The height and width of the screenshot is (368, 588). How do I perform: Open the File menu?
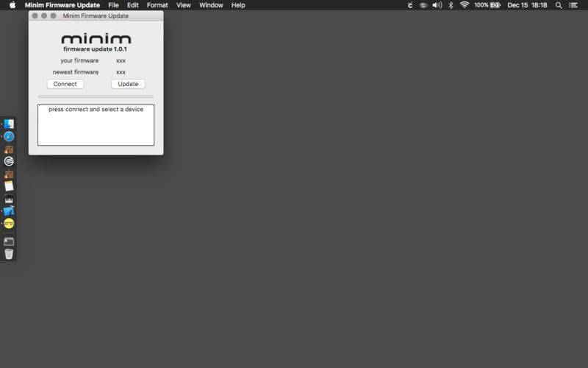pyautogui.click(x=114, y=5)
